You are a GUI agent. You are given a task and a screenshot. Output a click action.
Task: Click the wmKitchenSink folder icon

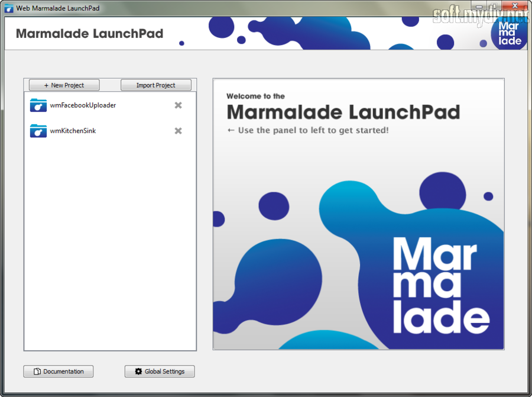click(38, 130)
